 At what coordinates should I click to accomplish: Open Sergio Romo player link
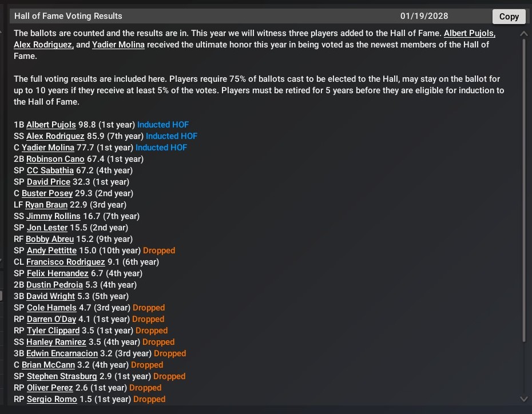51,399
